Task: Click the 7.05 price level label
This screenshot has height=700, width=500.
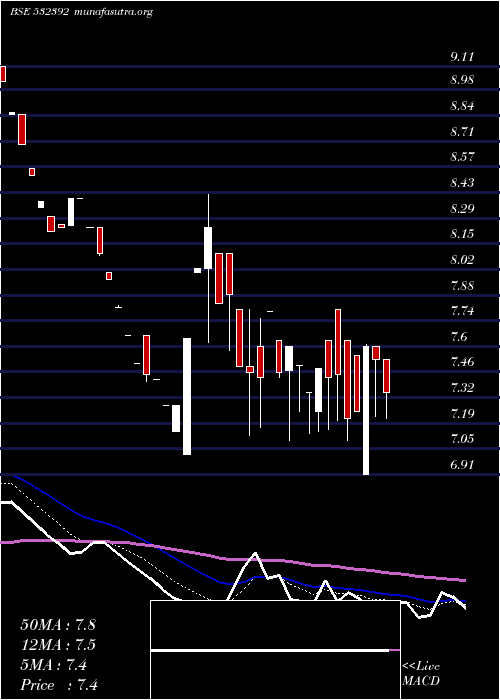Action: (x=462, y=438)
